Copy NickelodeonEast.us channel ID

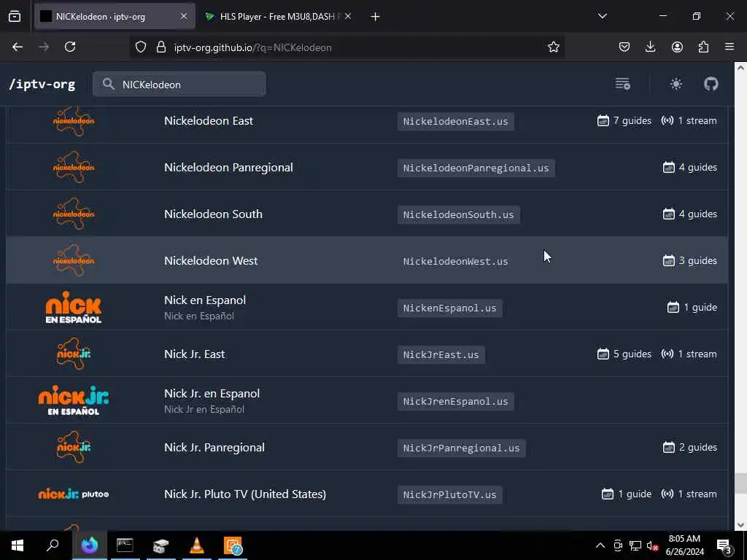coord(455,122)
